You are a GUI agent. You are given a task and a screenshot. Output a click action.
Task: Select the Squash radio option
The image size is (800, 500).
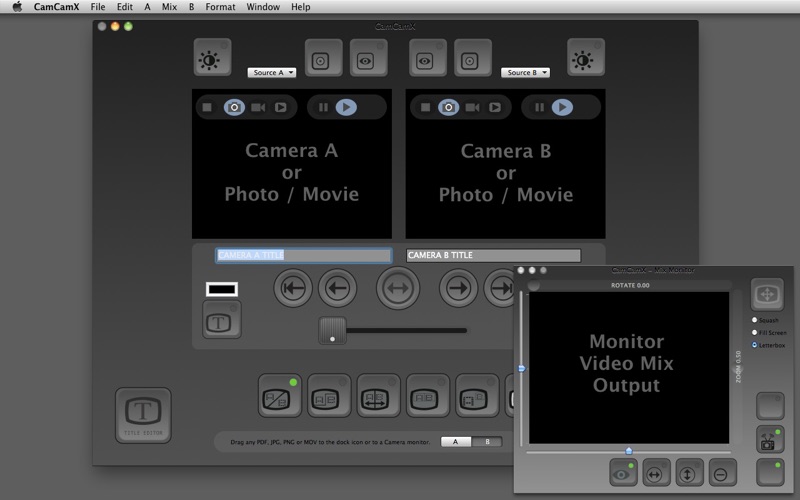(x=755, y=320)
